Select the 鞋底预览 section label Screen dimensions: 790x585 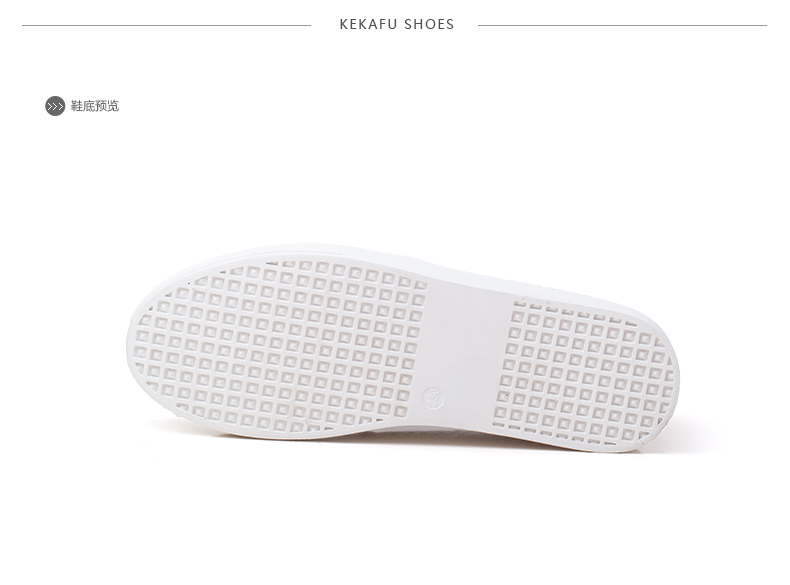point(95,106)
